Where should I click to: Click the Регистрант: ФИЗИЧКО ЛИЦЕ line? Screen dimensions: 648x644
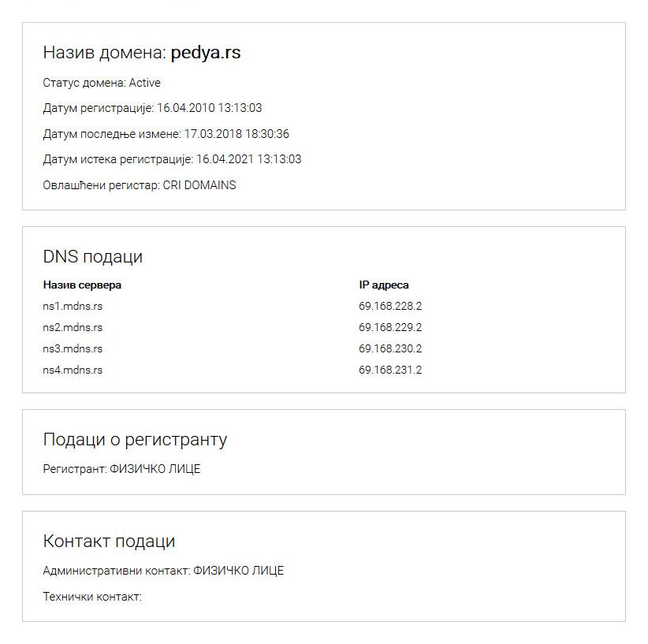pyautogui.click(x=121, y=469)
